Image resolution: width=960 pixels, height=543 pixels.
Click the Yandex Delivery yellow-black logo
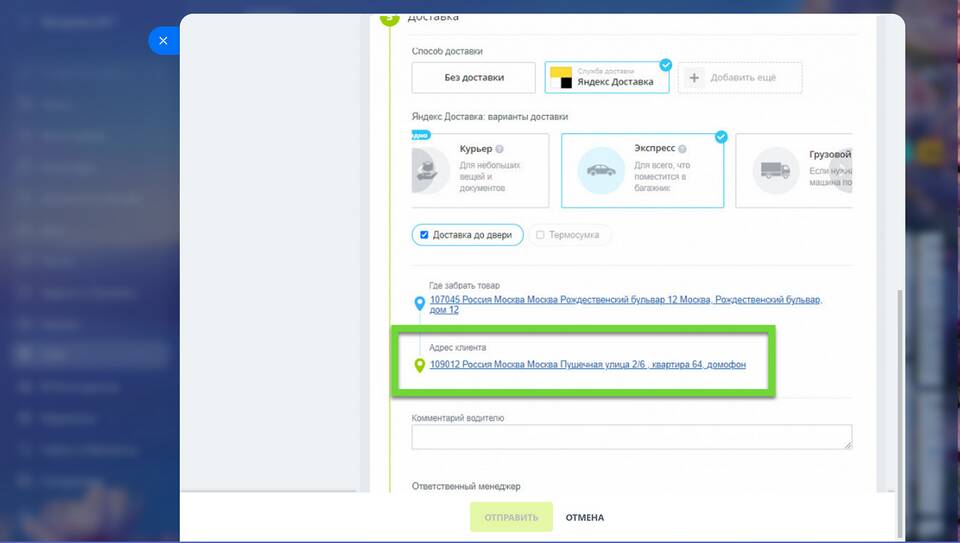pyautogui.click(x=561, y=78)
